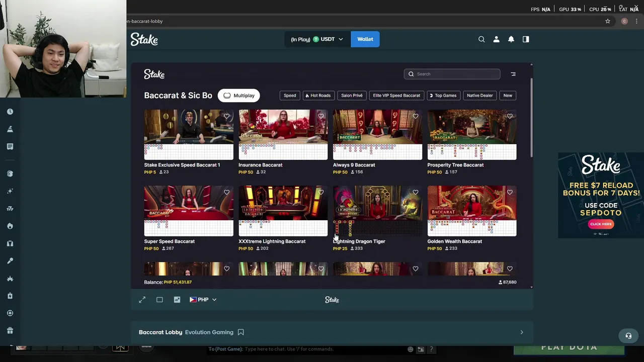Favorite the Prosperity Tree Baccarat table

coord(510,116)
